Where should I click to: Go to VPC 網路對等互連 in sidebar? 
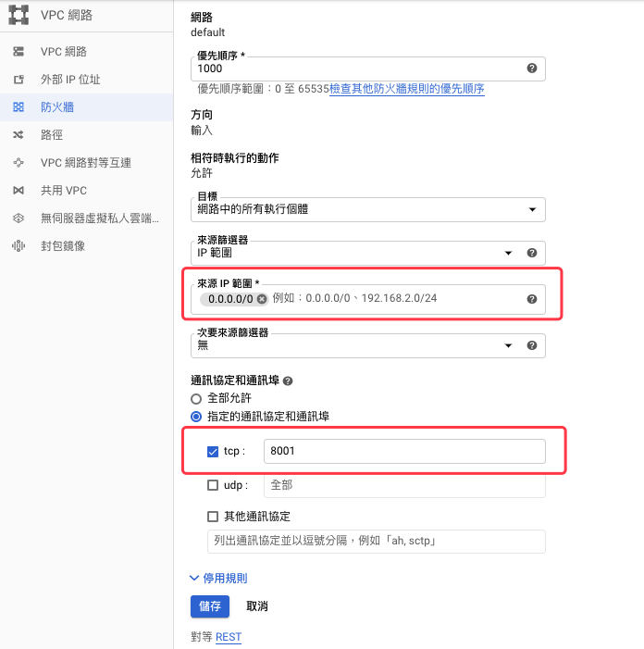(x=86, y=163)
